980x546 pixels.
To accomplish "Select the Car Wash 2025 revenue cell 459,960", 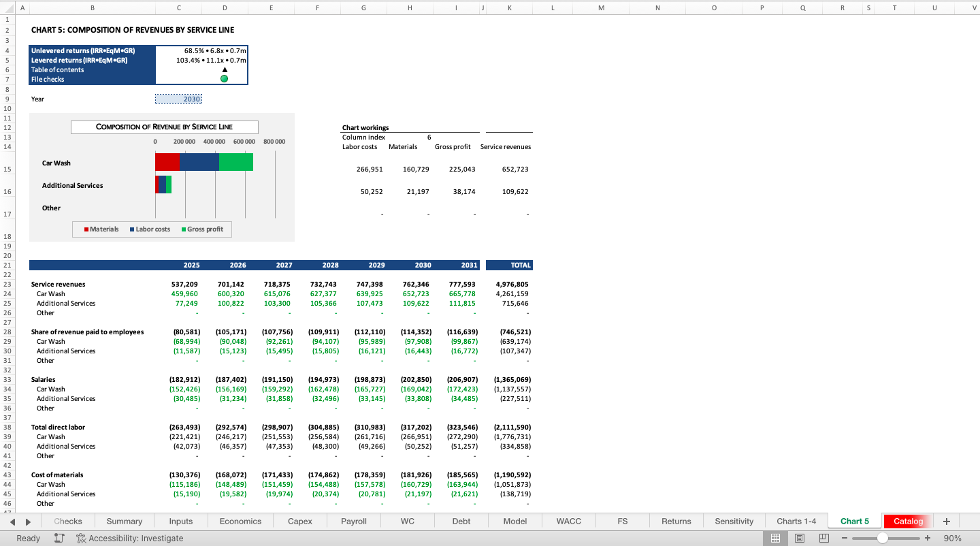I will click(x=179, y=294).
